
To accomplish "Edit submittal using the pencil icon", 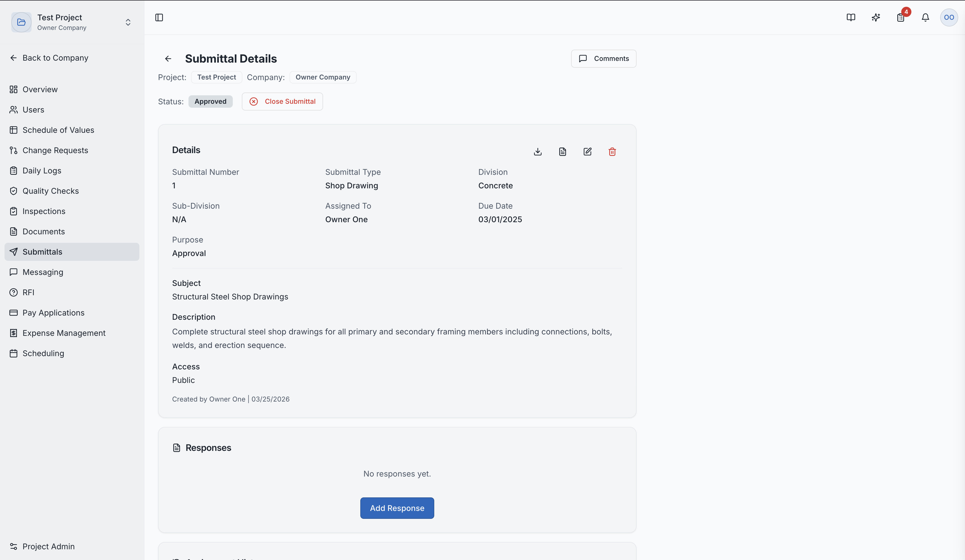I will tap(587, 152).
